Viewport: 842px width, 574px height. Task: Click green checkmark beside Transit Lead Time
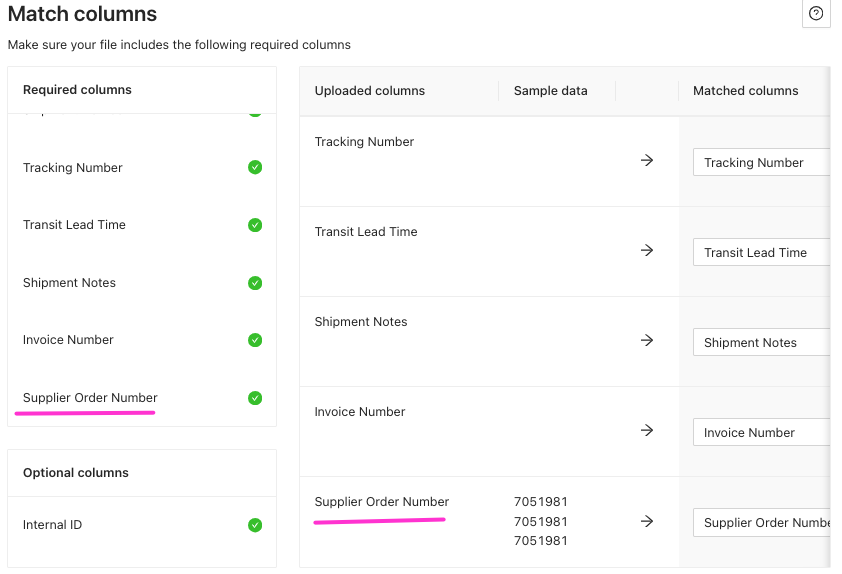point(255,225)
